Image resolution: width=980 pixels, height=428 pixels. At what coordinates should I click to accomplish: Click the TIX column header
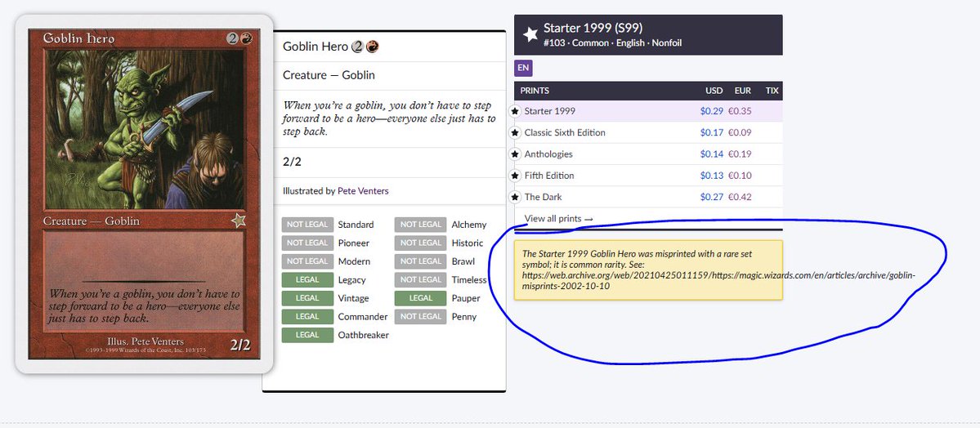coord(772,91)
